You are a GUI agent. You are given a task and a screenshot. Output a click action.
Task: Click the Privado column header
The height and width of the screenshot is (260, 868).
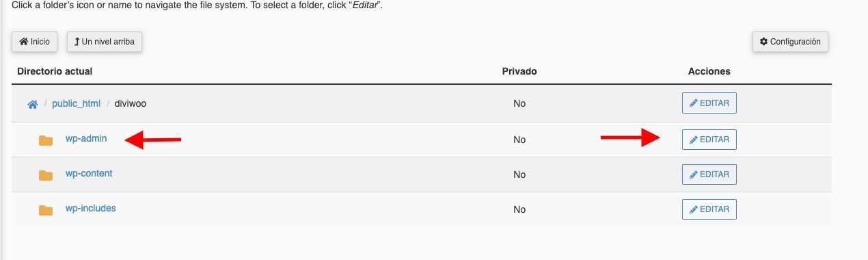(x=519, y=71)
